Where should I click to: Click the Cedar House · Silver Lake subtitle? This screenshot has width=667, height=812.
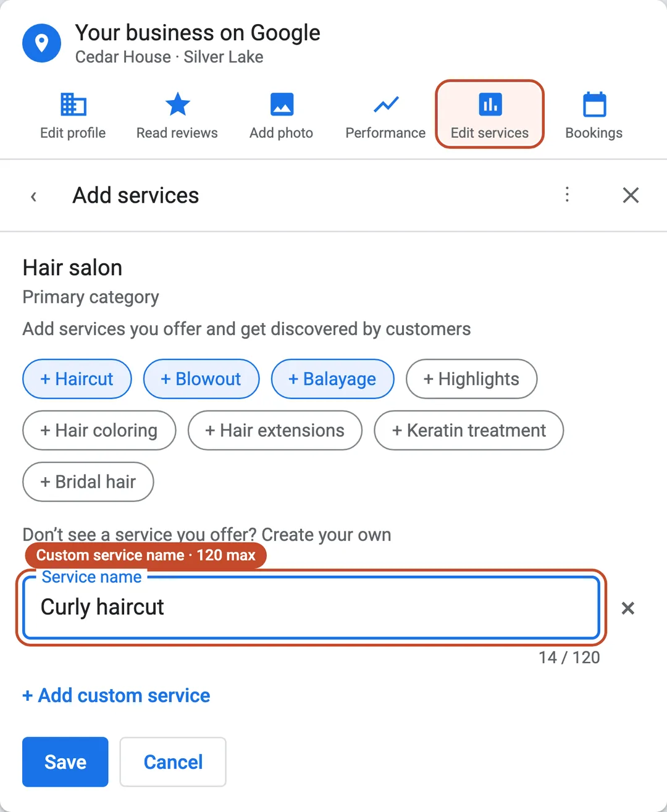pos(169,57)
